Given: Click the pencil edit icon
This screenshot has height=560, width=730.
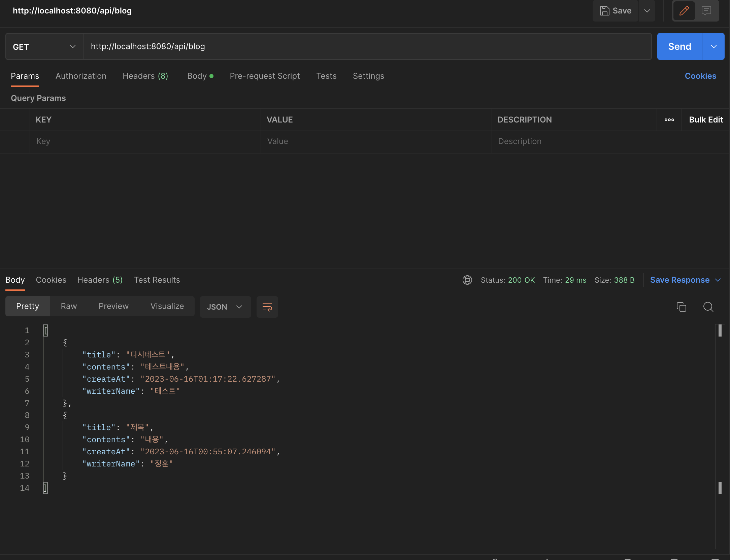Looking at the screenshot, I should tap(684, 11).
